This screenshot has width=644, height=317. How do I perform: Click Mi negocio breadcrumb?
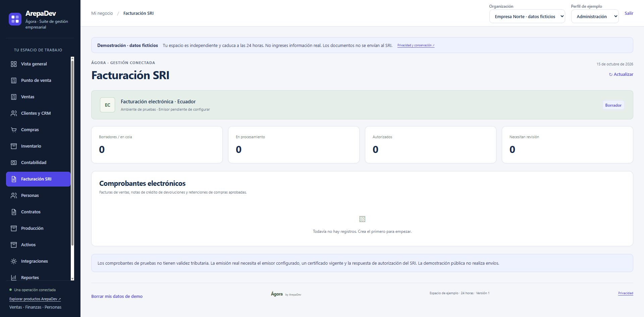tap(102, 13)
